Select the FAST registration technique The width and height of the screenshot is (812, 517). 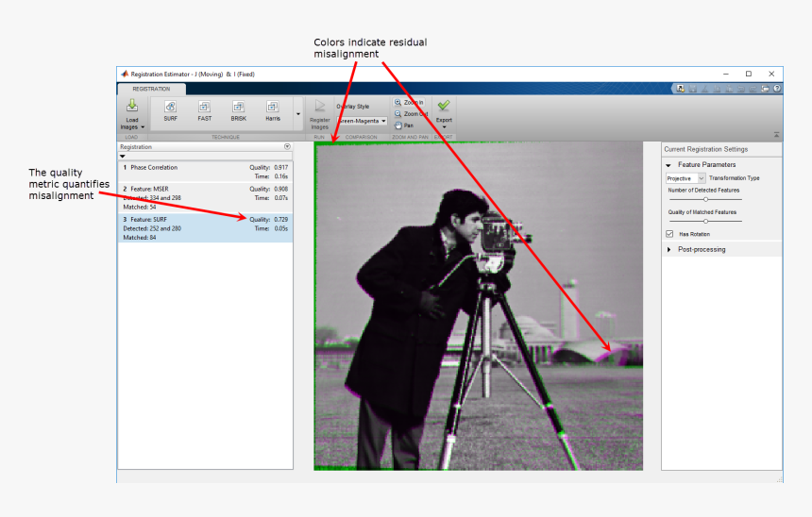click(x=205, y=110)
